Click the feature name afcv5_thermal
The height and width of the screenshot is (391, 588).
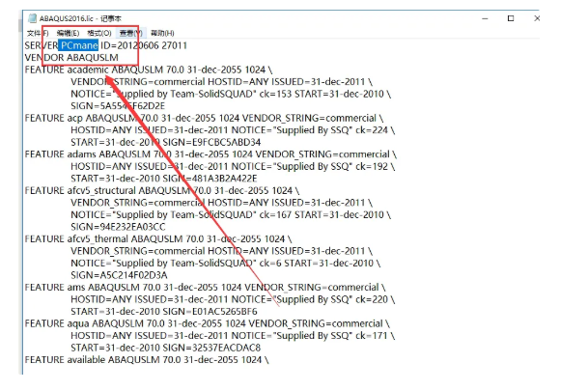tap(98, 238)
